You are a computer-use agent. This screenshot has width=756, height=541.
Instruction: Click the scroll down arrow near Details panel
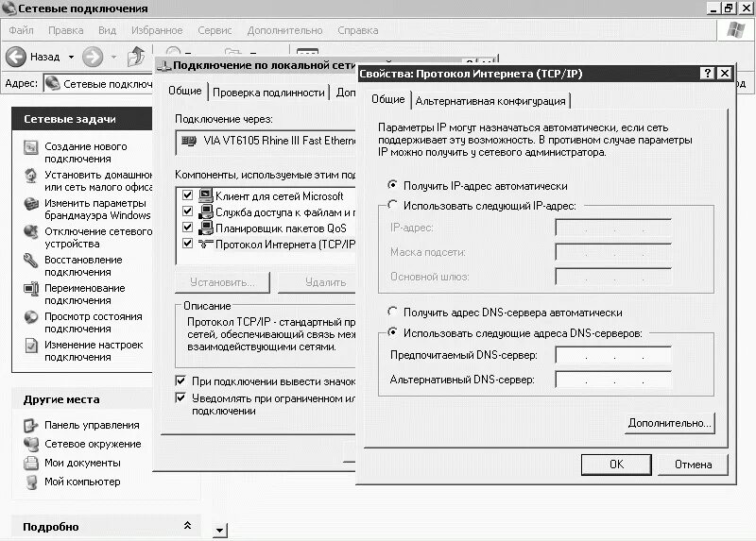point(220,530)
